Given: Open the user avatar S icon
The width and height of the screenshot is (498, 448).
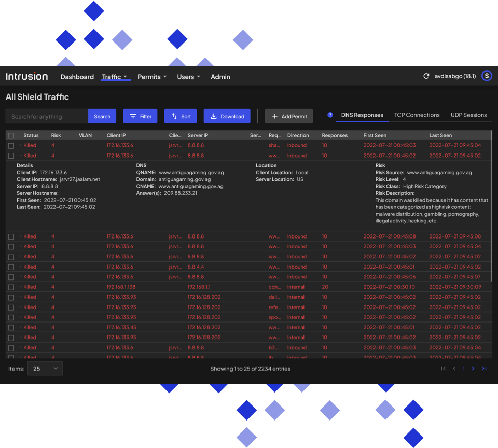Looking at the screenshot, I should click(486, 76).
